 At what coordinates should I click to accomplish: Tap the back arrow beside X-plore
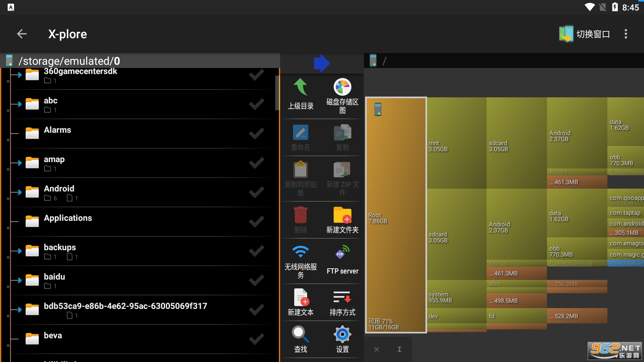point(22,34)
